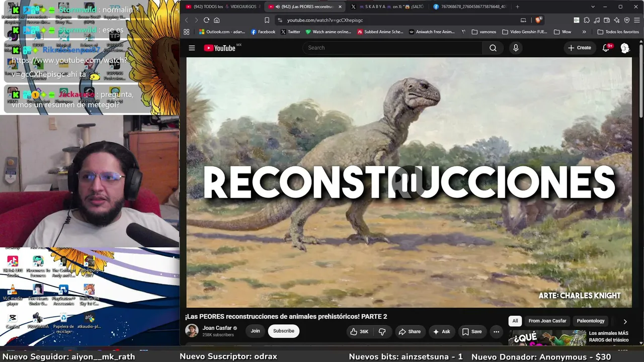Open the Watch anime online bookmark
The width and height of the screenshot is (644, 362).
click(328, 32)
